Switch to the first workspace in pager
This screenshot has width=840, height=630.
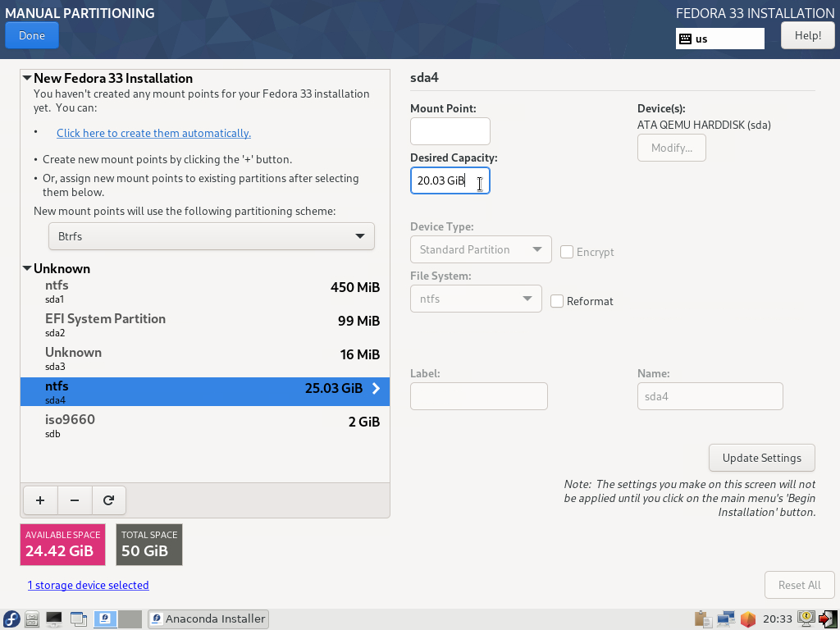(105, 619)
